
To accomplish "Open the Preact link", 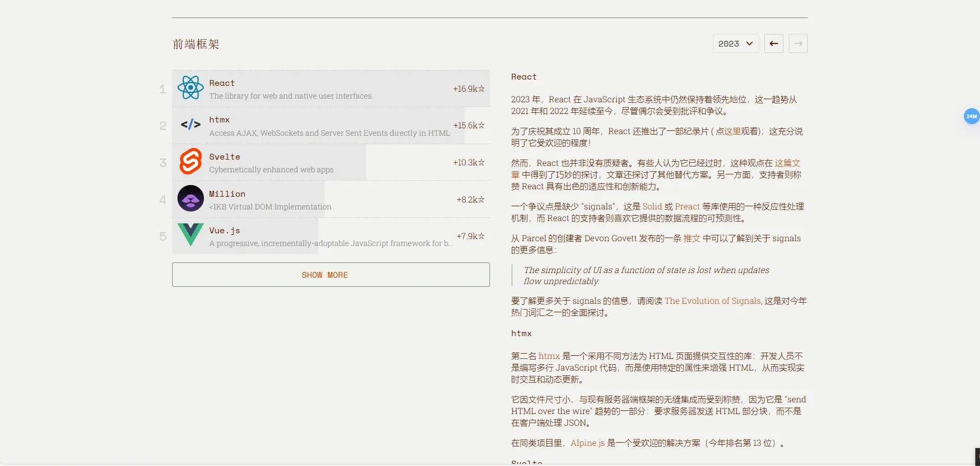I will 687,207.
